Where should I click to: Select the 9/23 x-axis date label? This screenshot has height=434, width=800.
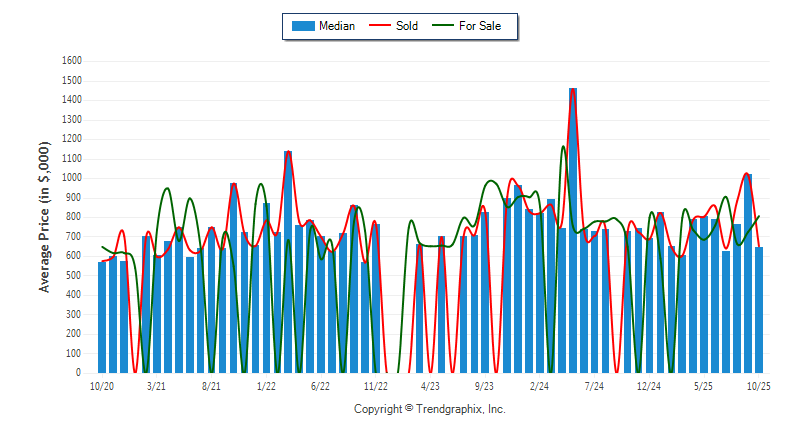485,386
